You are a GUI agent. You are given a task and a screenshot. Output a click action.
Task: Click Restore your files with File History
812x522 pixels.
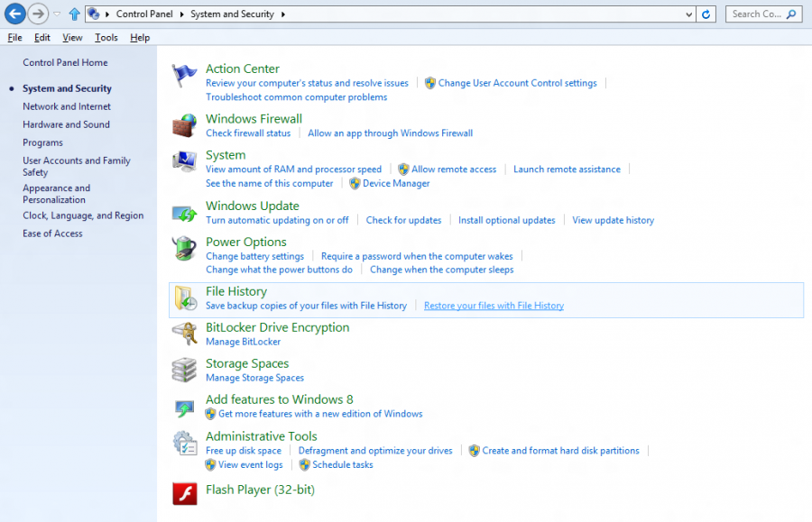point(494,305)
